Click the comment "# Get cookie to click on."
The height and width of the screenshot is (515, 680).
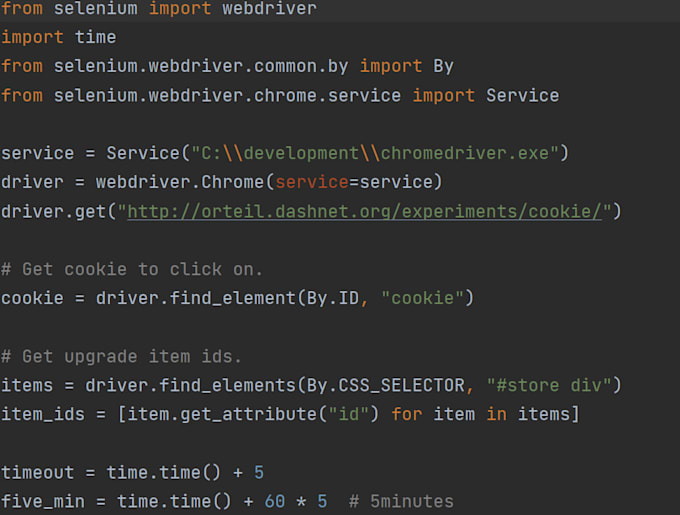coord(132,270)
